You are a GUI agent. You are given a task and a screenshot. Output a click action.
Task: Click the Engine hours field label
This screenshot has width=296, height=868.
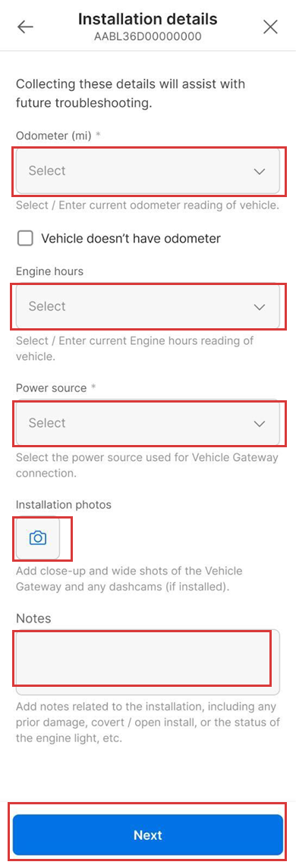tap(50, 271)
